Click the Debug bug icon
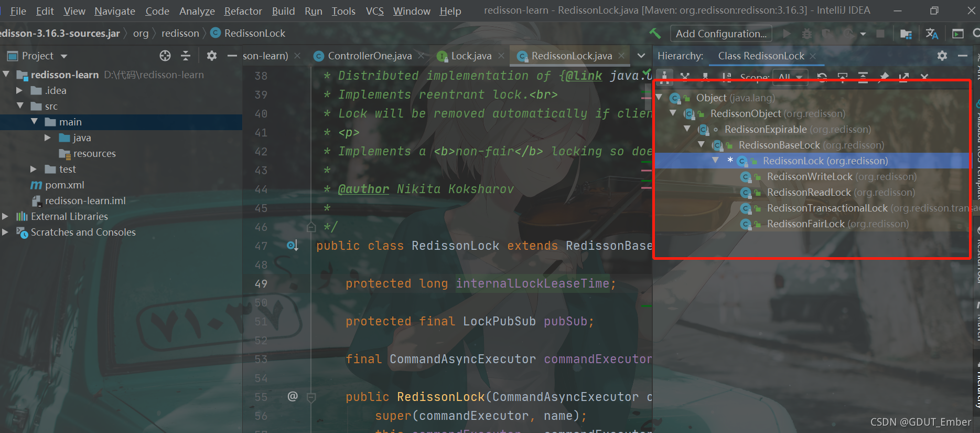Screen dimensions: 980x433 (807, 34)
